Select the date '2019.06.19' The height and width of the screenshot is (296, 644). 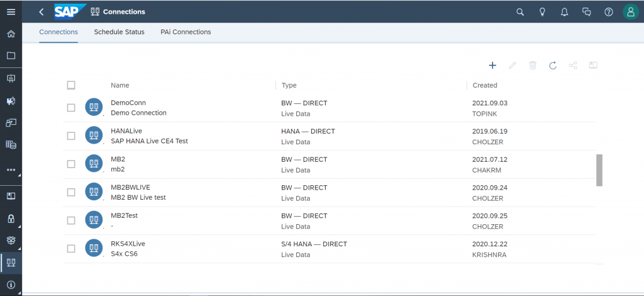[x=490, y=131]
